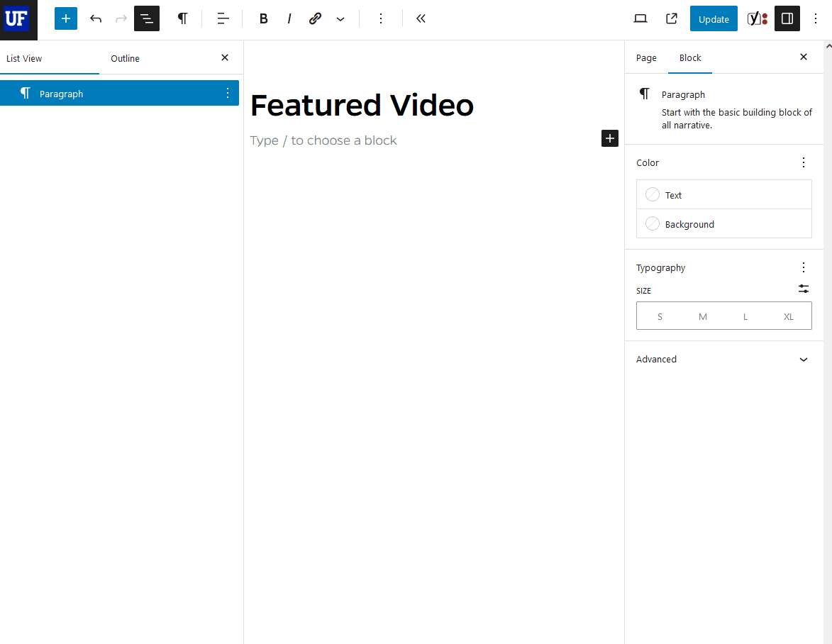Image resolution: width=832 pixels, height=644 pixels.
Task: Open the block inserter
Action: (x=65, y=18)
